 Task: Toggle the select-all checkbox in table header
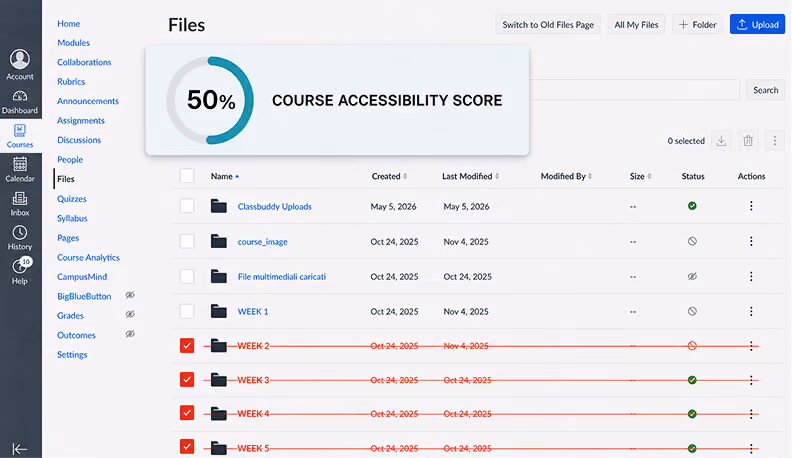coord(187,176)
